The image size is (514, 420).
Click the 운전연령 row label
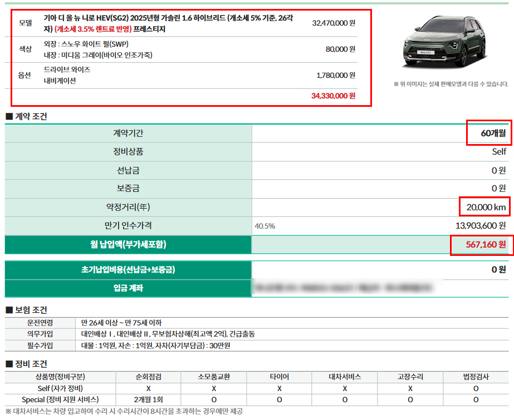(40, 323)
